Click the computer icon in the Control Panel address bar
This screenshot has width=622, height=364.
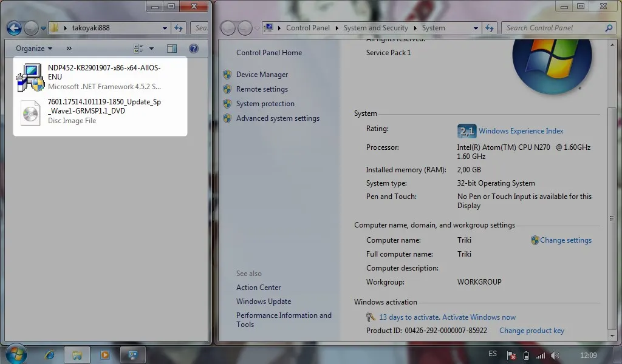pos(268,28)
